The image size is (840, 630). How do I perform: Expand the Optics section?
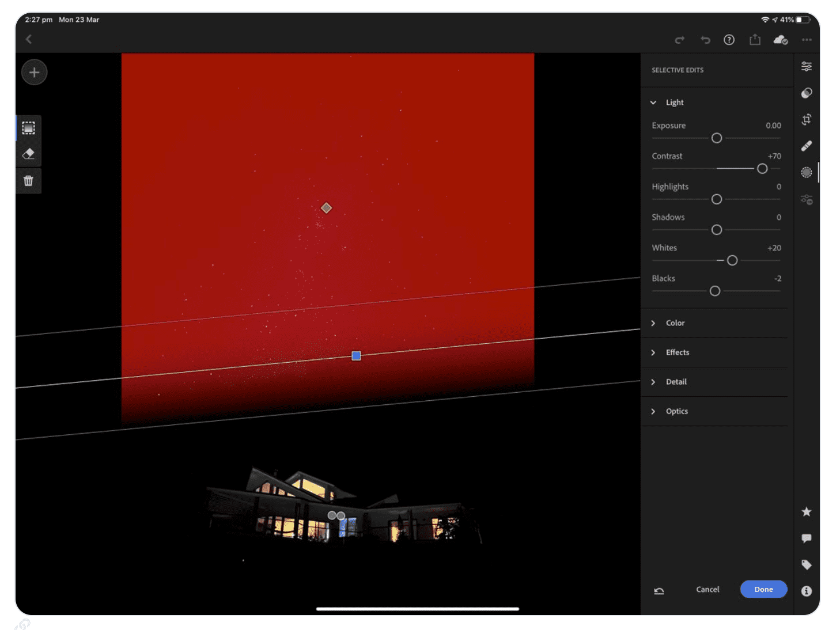(x=653, y=411)
